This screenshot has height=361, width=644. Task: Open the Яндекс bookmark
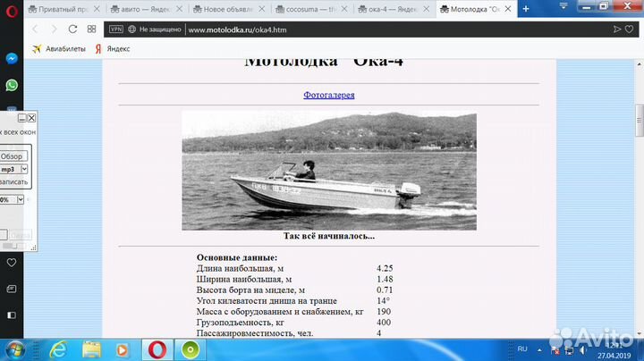(x=113, y=49)
